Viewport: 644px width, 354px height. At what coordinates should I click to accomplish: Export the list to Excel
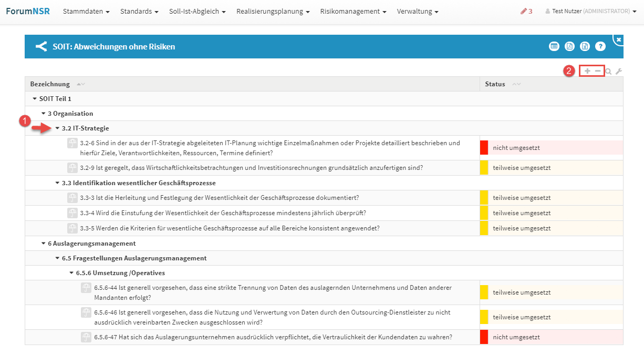pyautogui.click(x=585, y=46)
